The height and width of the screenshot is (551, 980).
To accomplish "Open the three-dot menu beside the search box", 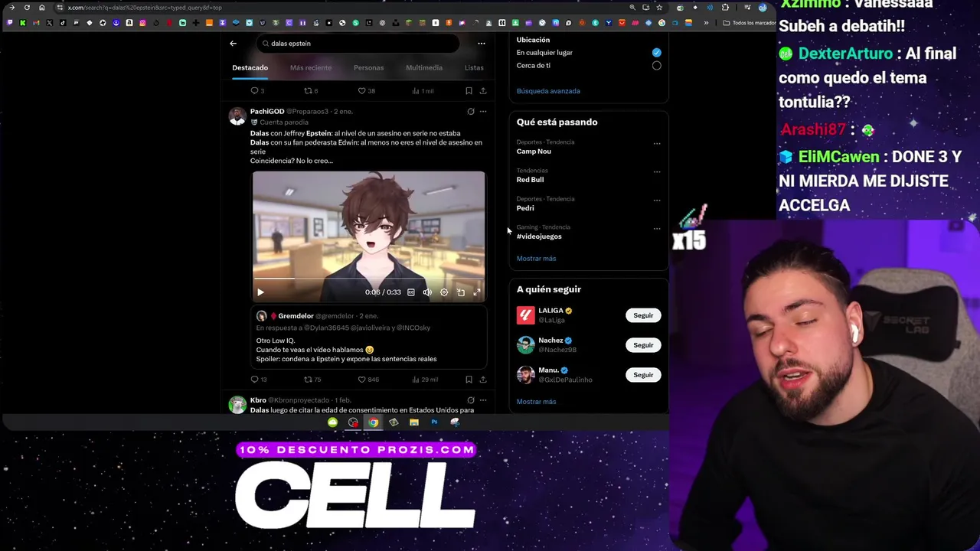I will 481,44.
